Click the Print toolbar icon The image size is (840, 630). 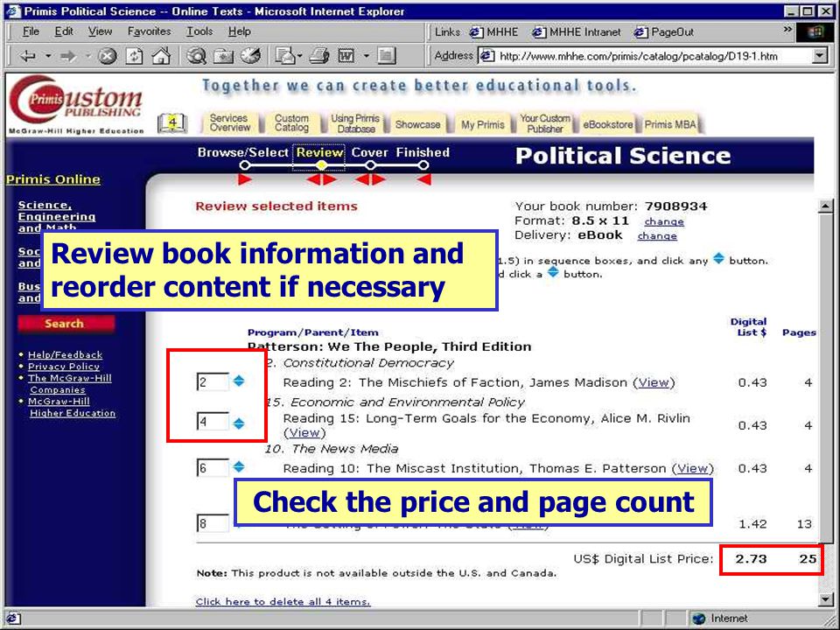(x=319, y=56)
